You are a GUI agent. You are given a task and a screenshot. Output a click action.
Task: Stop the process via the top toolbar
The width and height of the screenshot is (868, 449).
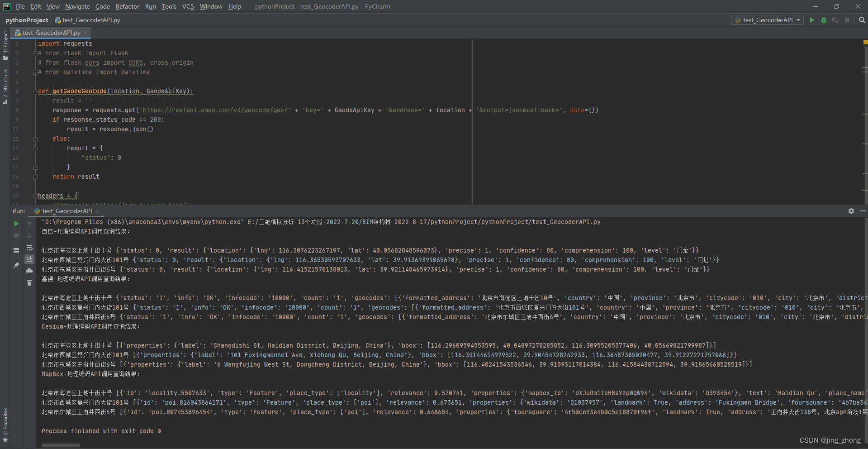(x=847, y=20)
